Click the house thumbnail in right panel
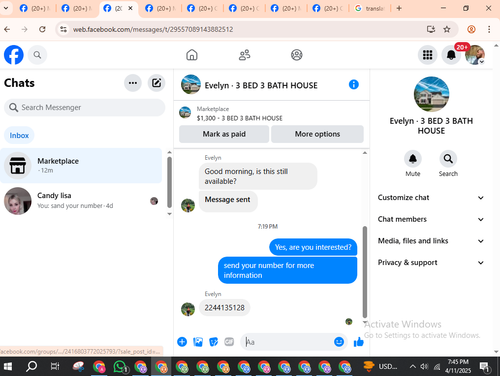The height and width of the screenshot is (376, 500). (x=431, y=94)
